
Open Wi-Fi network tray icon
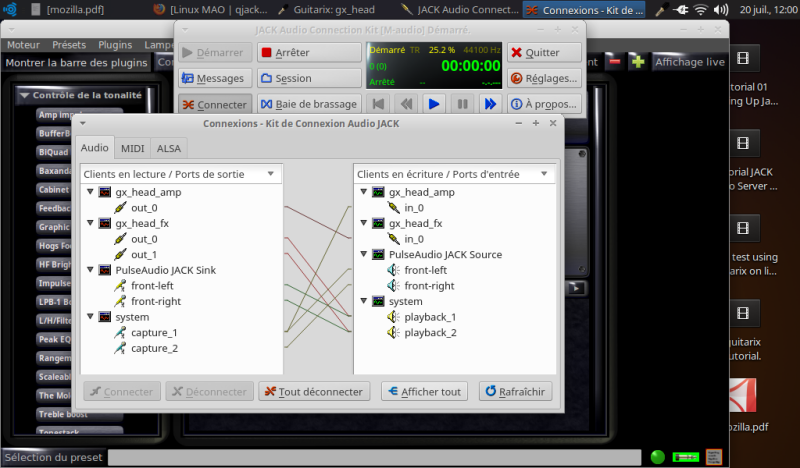701,10
